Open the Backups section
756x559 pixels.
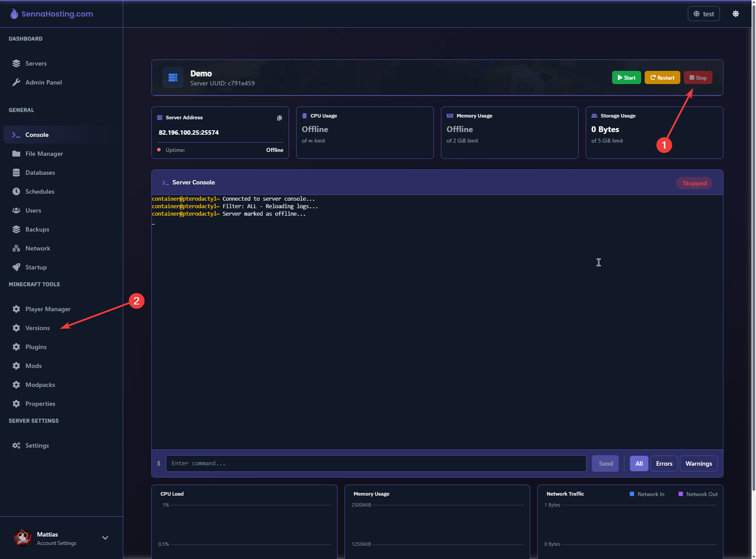click(37, 229)
